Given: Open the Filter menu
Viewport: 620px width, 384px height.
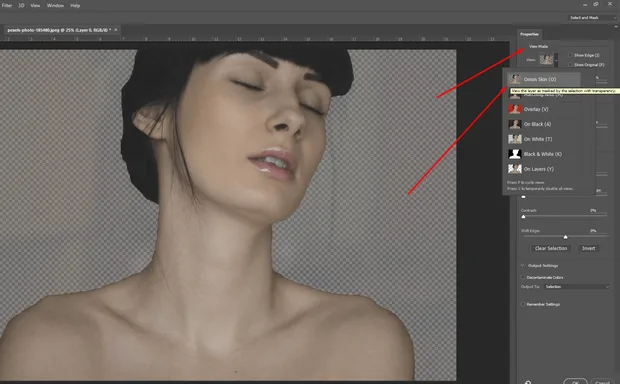Looking at the screenshot, I should tap(7, 6).
